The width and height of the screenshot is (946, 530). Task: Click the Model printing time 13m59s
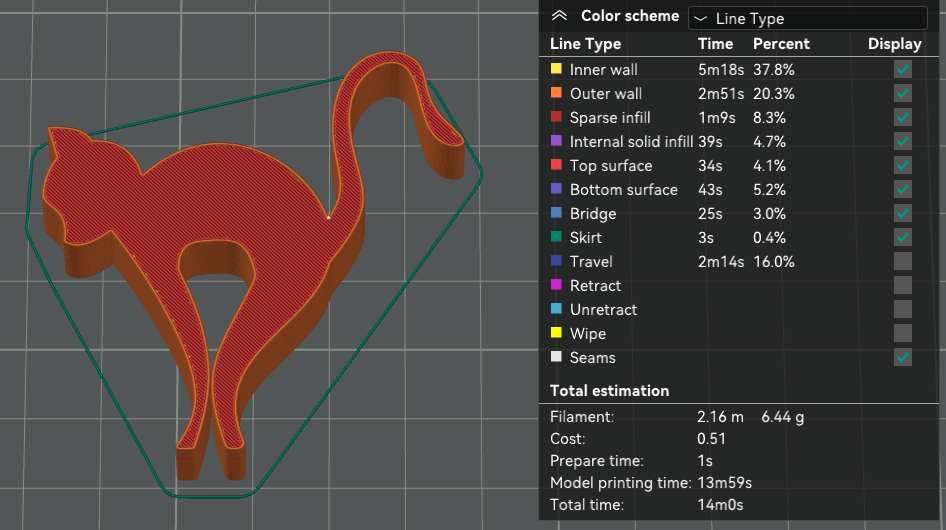coord(725,483)
